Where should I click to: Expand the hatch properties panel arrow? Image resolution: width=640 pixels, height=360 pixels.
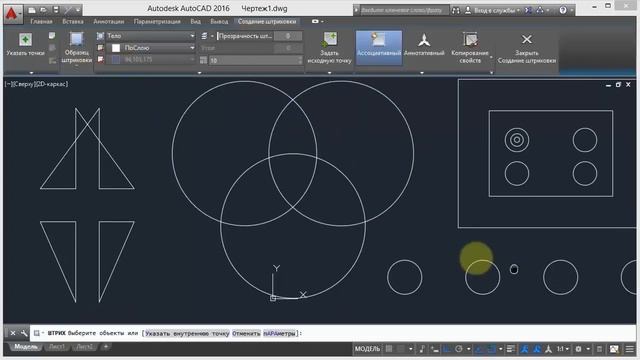199,73
